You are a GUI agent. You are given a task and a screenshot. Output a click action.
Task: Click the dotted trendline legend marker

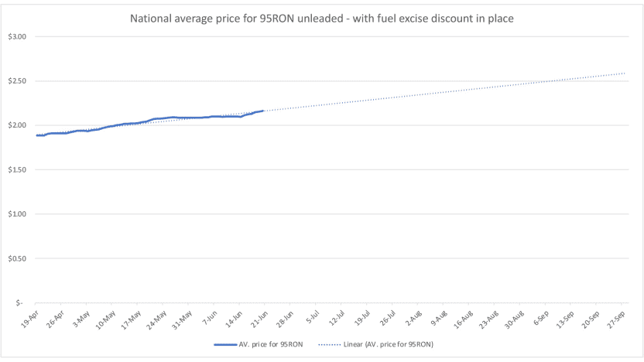pos(330,345)
